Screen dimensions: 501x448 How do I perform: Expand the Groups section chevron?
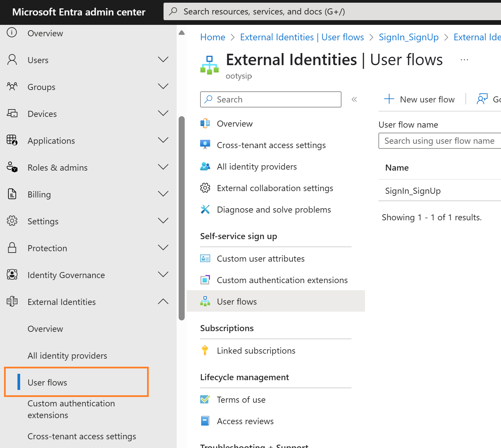[163, 86]
